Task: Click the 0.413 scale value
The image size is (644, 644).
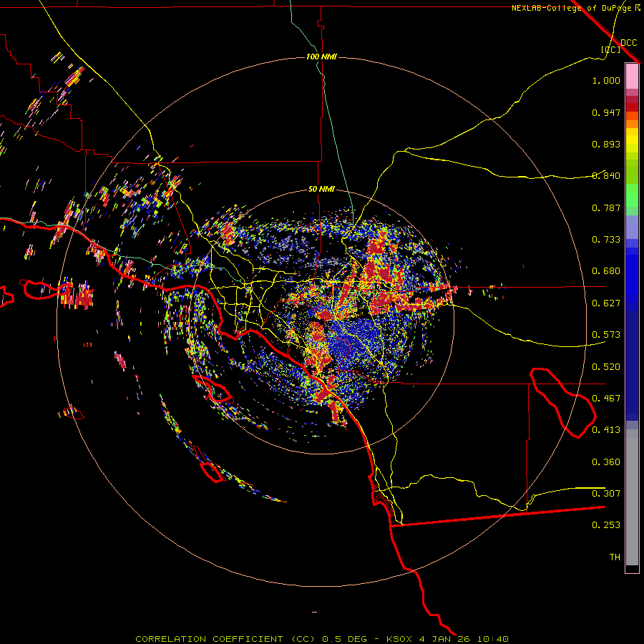Action: pos(606,430)
